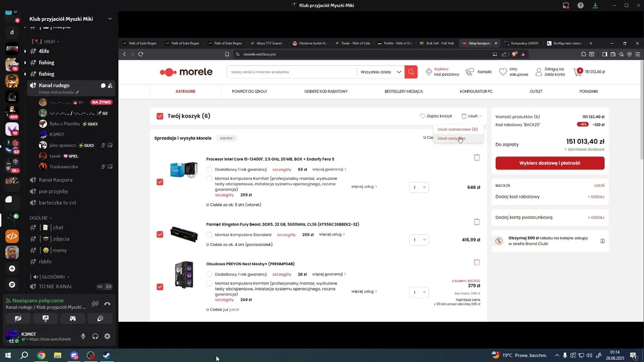Deafen with the Discord headphones icon
This screenshot has width=644, height=362.
point(95,336)
